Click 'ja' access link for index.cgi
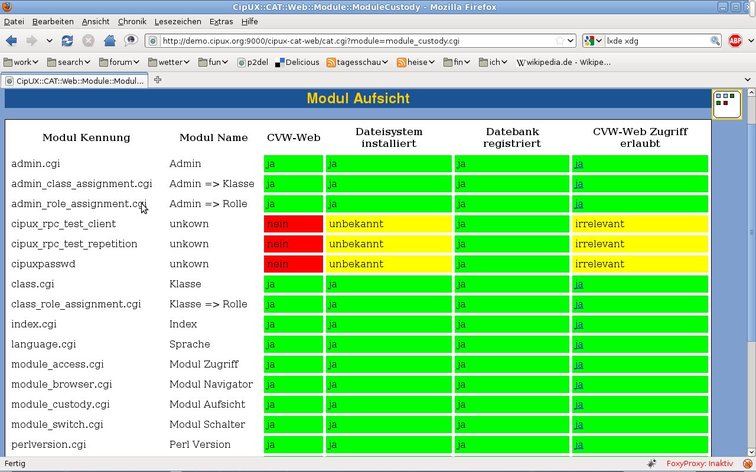The image size is (756, 472). click(x=579, y=324)
